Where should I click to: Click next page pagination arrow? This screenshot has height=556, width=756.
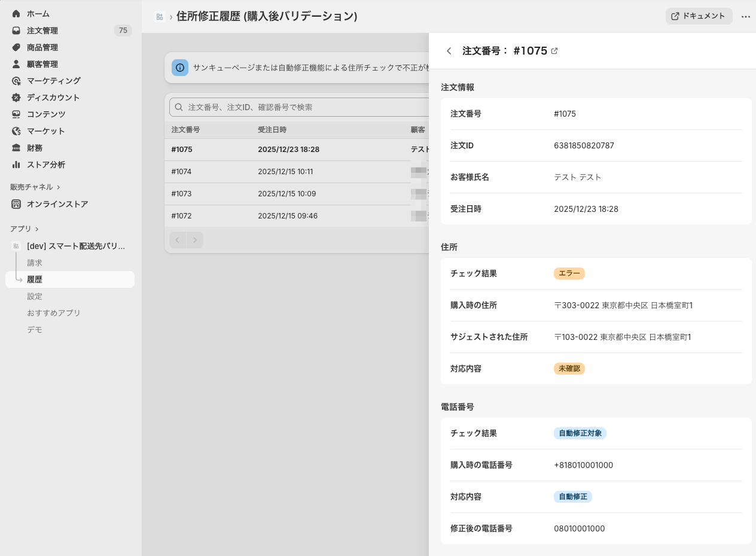tap(194, 240)
